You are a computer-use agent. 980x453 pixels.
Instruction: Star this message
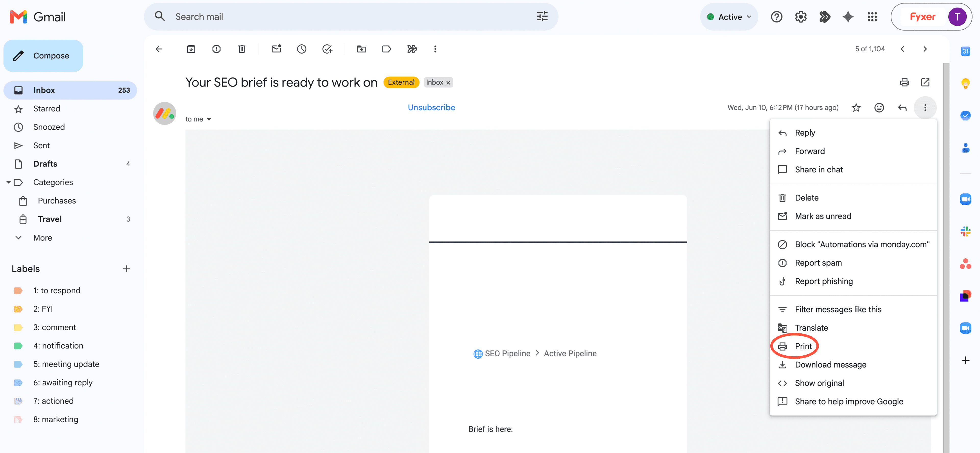[856, 108]
